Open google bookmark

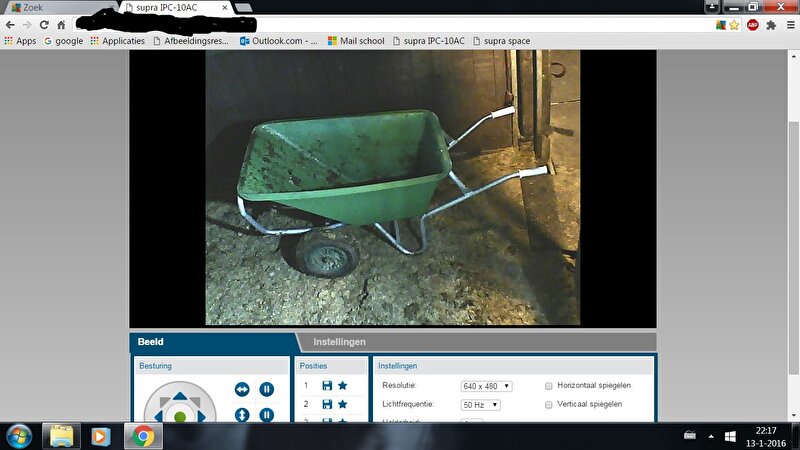tap(63, 41)
